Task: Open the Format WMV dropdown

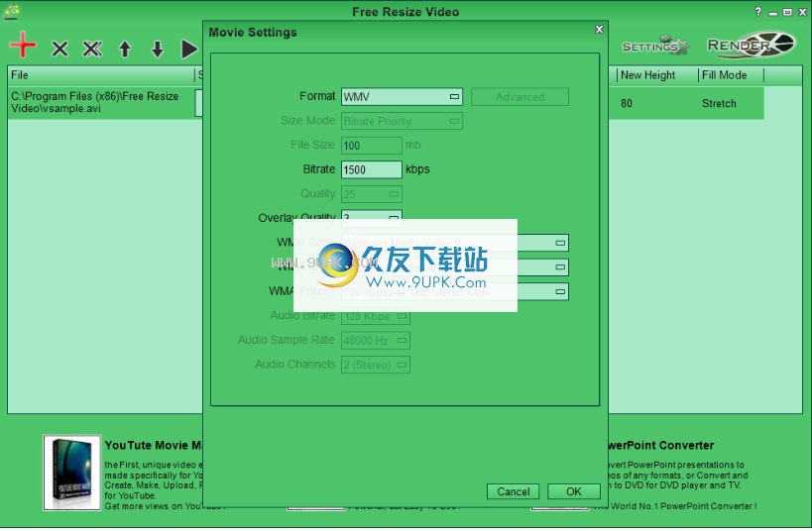Action: [402, 97]
